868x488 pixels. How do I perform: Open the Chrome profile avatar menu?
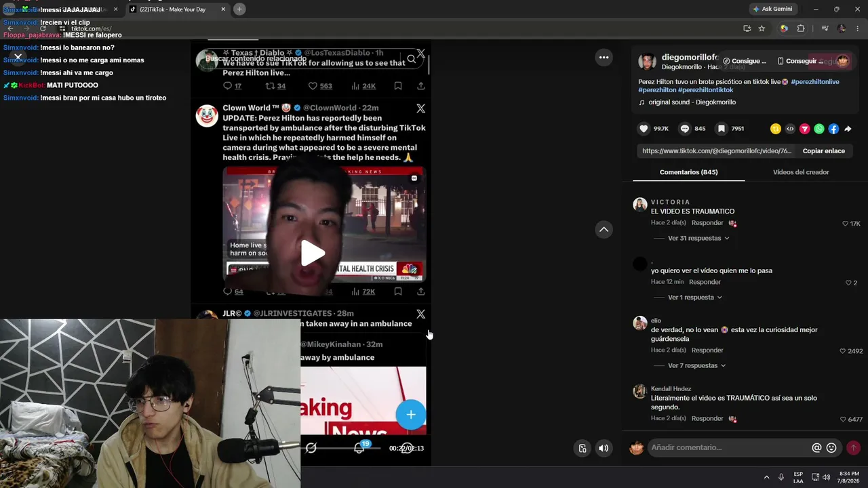(842, 28)
